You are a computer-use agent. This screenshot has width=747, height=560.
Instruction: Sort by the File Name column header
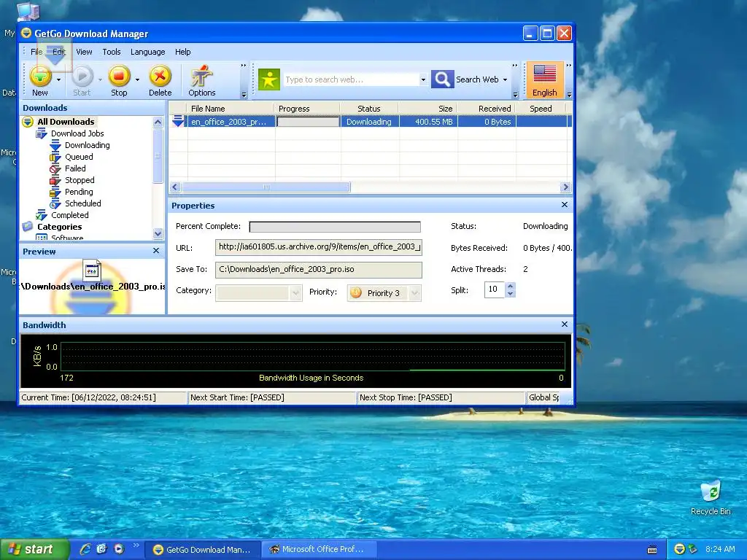tap(231, 109)
